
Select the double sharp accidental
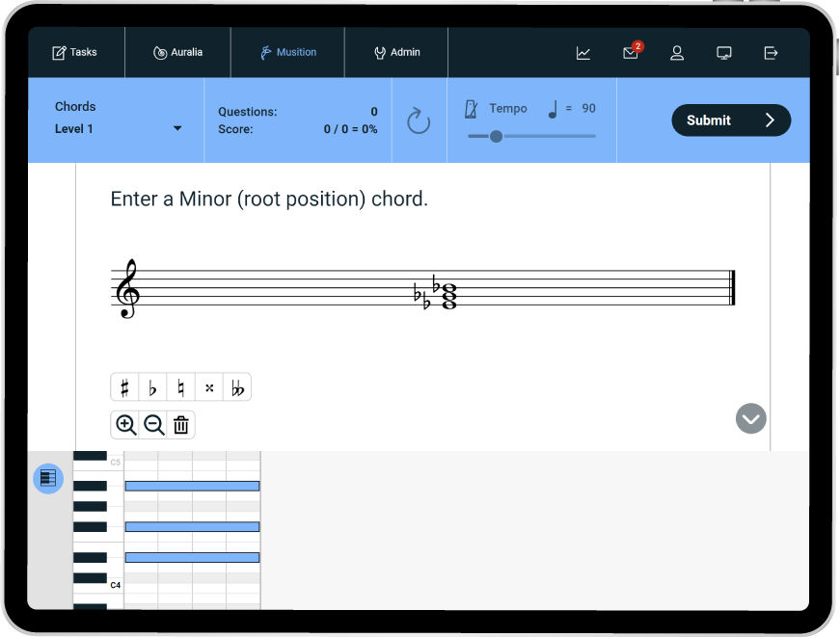[x=209, y=387]
